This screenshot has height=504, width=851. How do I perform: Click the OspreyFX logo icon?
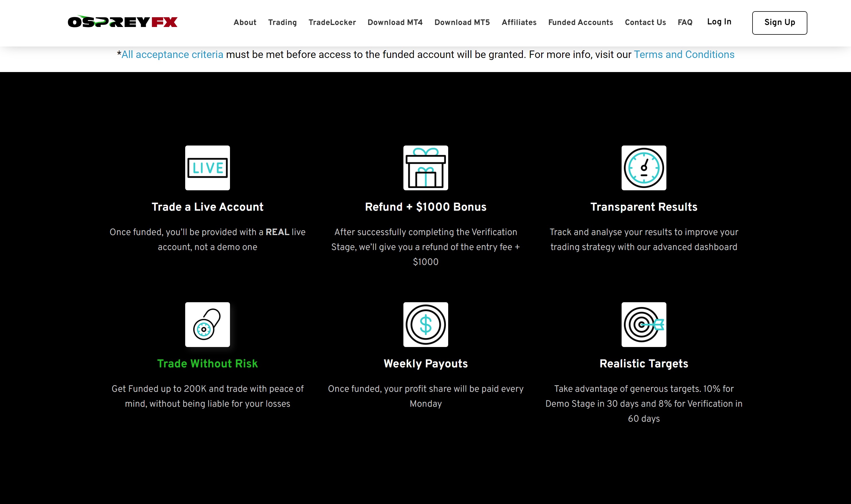click(124, 22)
